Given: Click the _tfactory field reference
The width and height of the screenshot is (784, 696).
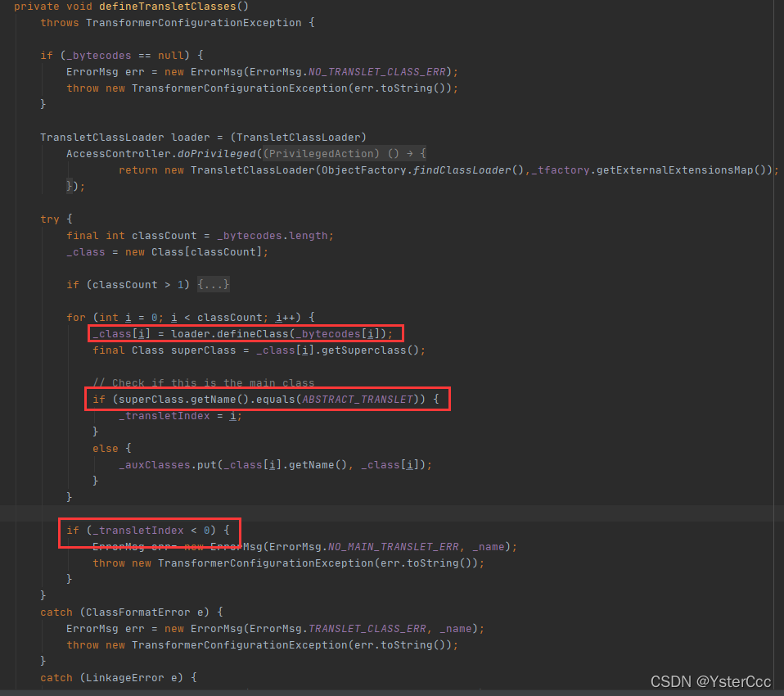Looking at the screenshot, I should (x=561, y=170).
